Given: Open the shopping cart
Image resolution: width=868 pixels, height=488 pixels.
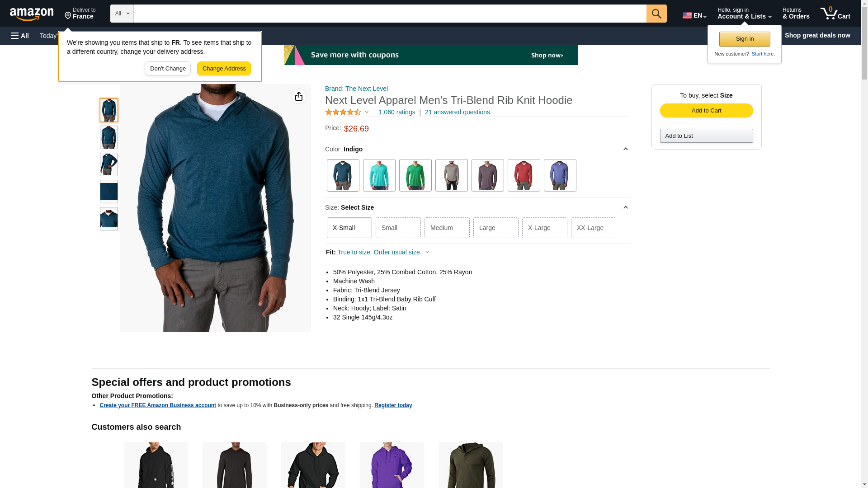Looking at the screenshot, I should (x=835, y=14).
